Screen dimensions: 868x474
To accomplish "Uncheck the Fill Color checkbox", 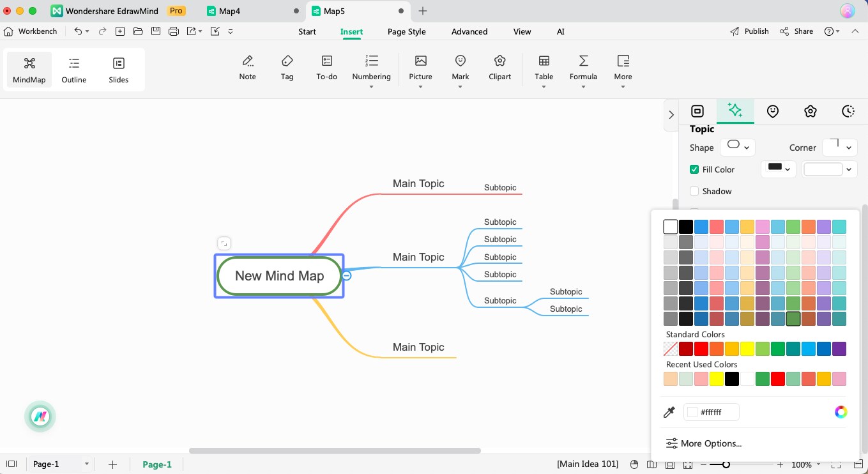I will click(694, 169).
